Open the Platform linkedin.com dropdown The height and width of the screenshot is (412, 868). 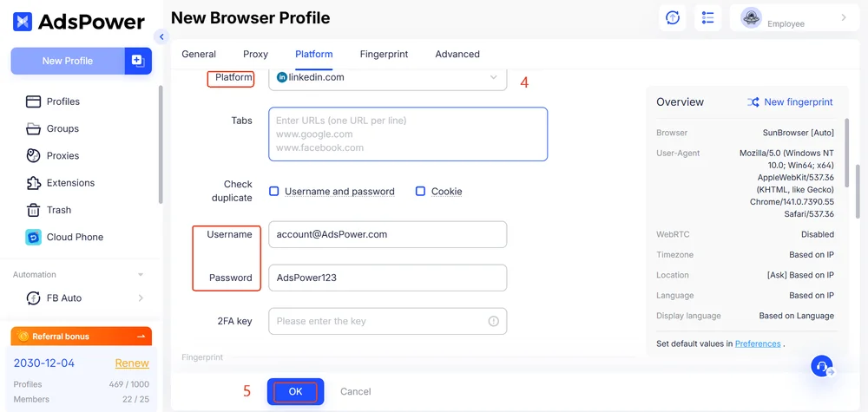(387, 77)
